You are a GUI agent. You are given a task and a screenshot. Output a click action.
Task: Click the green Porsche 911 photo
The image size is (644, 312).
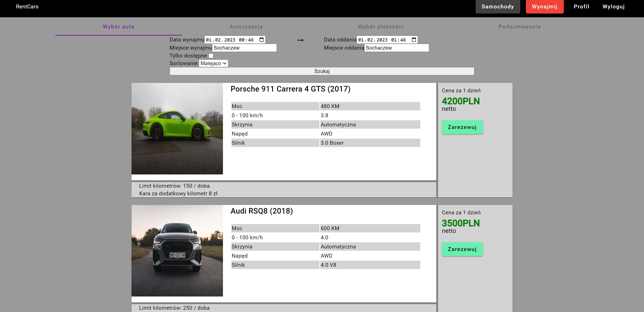point(177,128)
